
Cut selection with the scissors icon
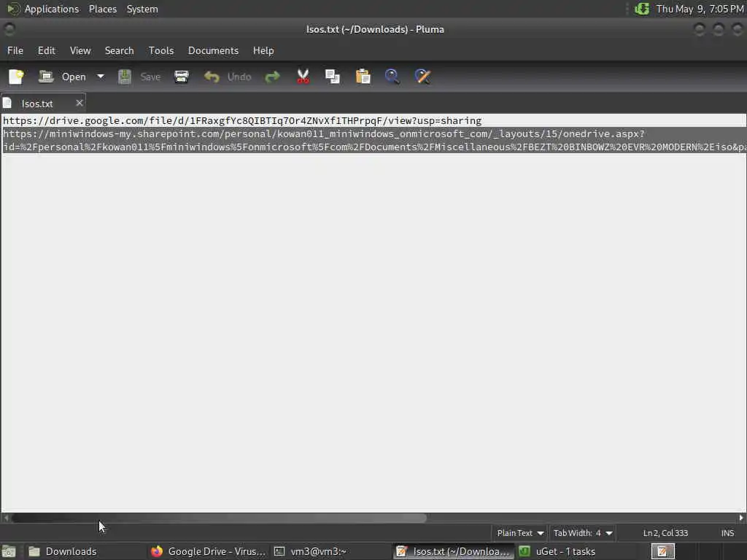click(303, 77)
